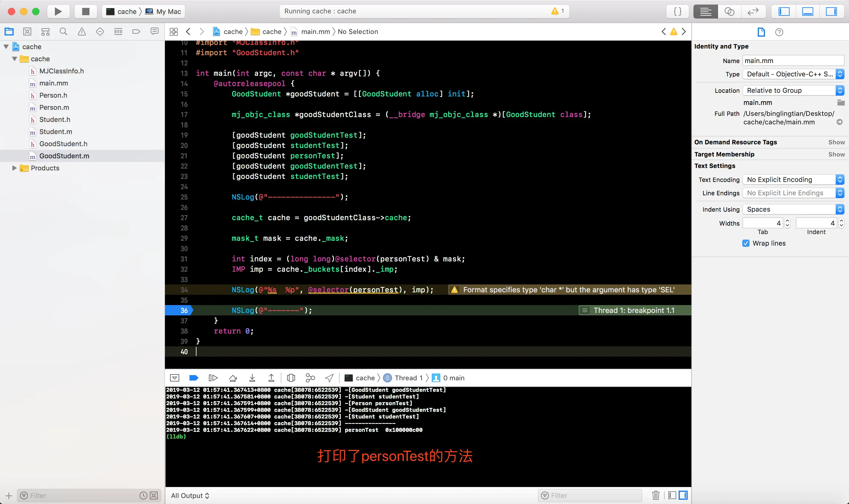Toggle the Wrap lines checkbox
The height and width of the screenshot is (504, 849).
point(746,243)
